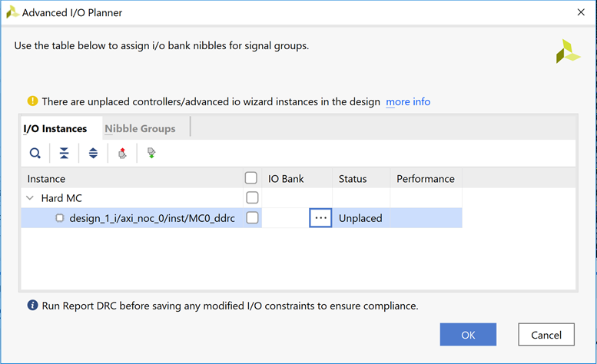Select the design_1_i/axi_noc_0/inst/MC0_ddrc row

click(x=151, y=218)
